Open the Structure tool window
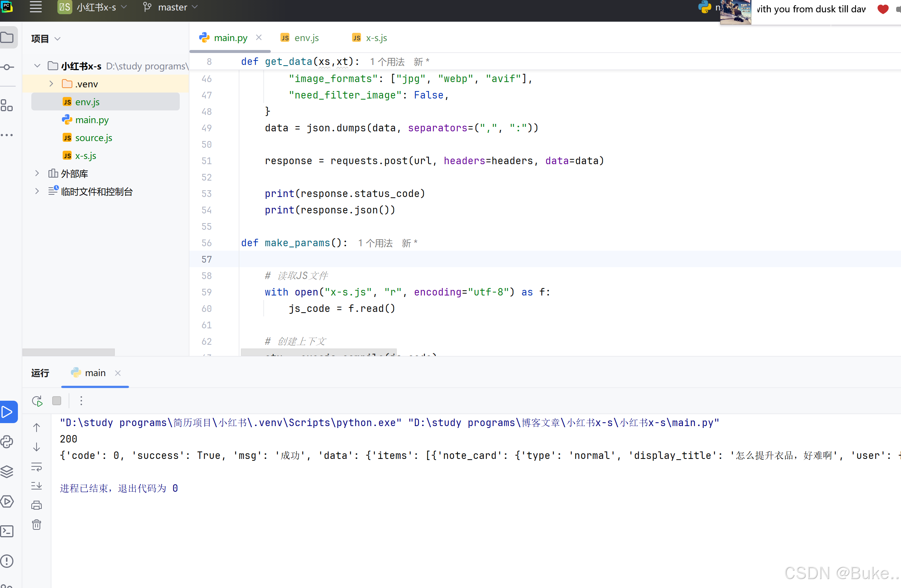The width and height of the screenshot is (901, 588). pyautogui.click(x=7, y=106)
